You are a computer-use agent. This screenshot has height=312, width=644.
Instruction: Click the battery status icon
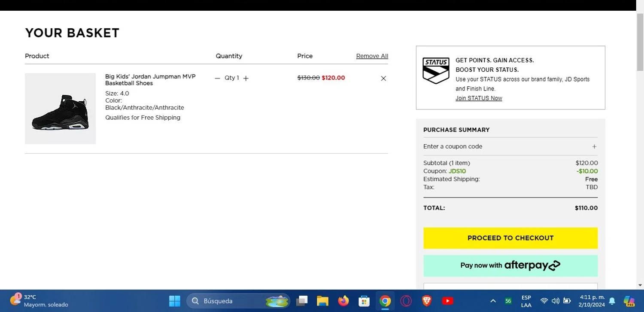pos(567,301)
